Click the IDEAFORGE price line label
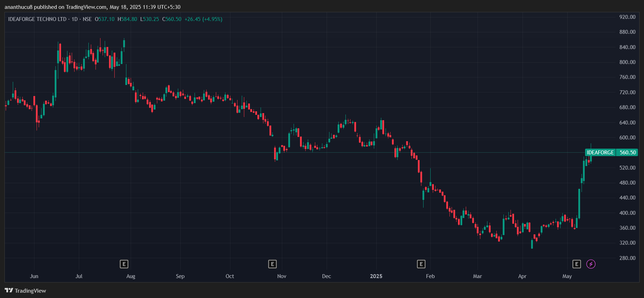The width and height of the screenshot is (644, 298). [x=600, y=153]
